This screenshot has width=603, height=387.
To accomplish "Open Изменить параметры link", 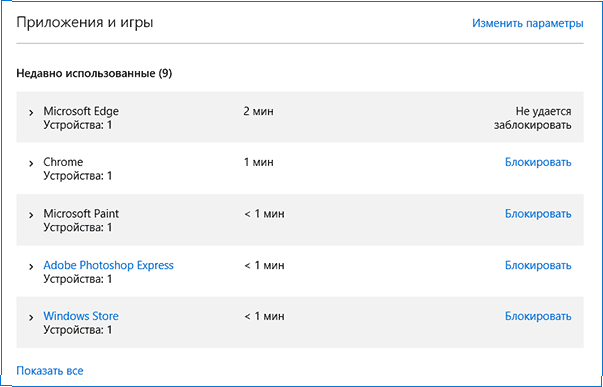I will click(x=528, y=23).
